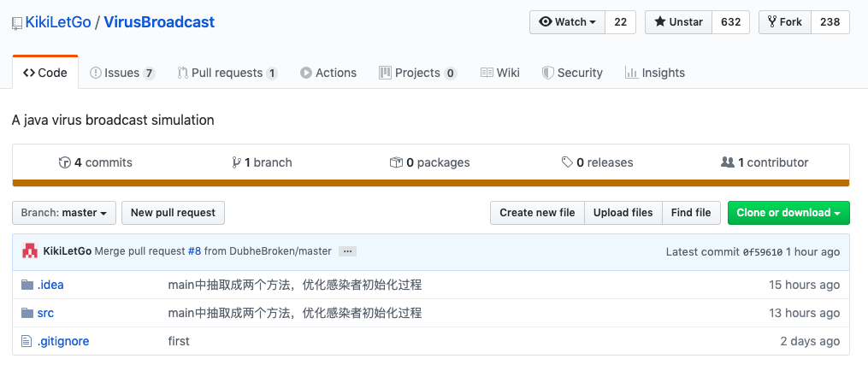Switch to the Wiki tab
This screenshot has height=365, width=868.
(x=500, y=73)
